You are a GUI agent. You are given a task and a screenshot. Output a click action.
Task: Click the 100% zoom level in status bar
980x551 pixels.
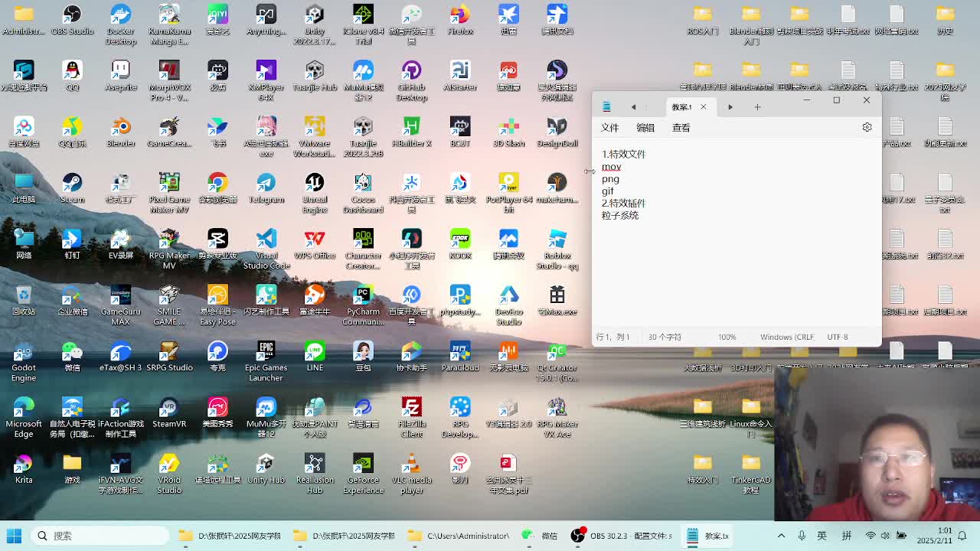point(727,337)
